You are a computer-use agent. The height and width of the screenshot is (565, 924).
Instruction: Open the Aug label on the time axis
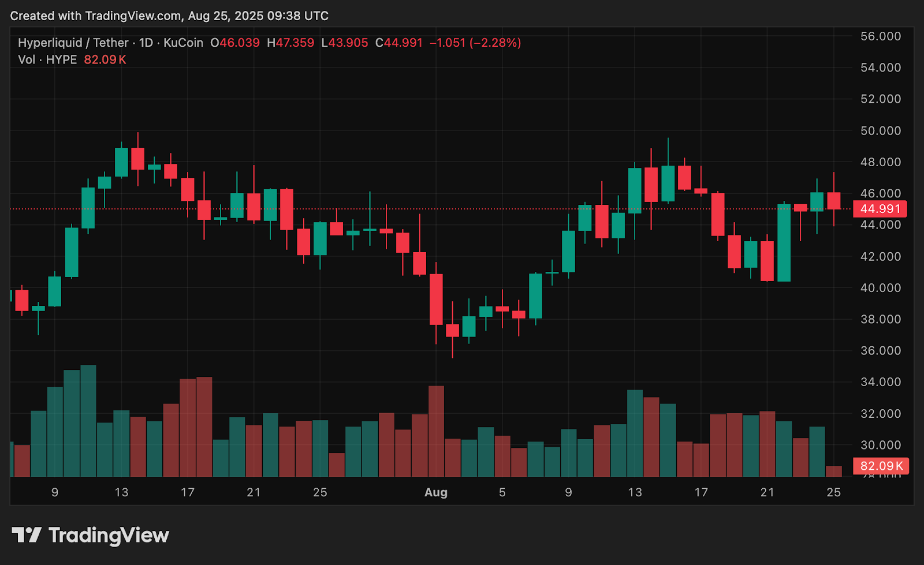pos(437,493)
